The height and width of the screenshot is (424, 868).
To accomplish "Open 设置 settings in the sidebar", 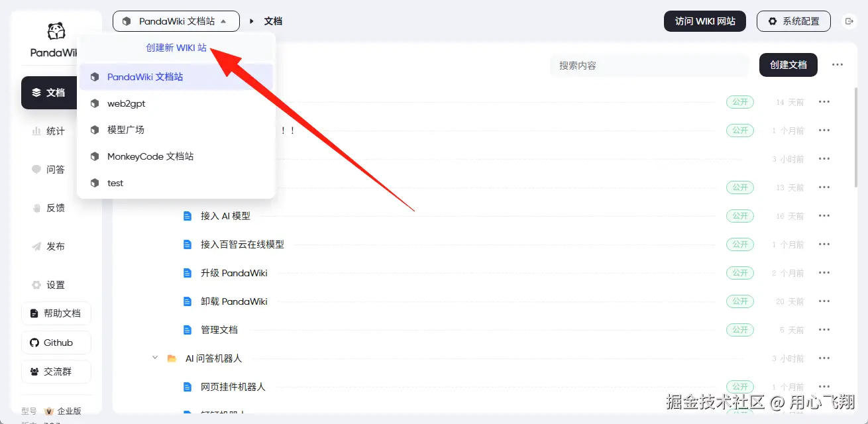I will pyautogui.click(x=56, y=285).
